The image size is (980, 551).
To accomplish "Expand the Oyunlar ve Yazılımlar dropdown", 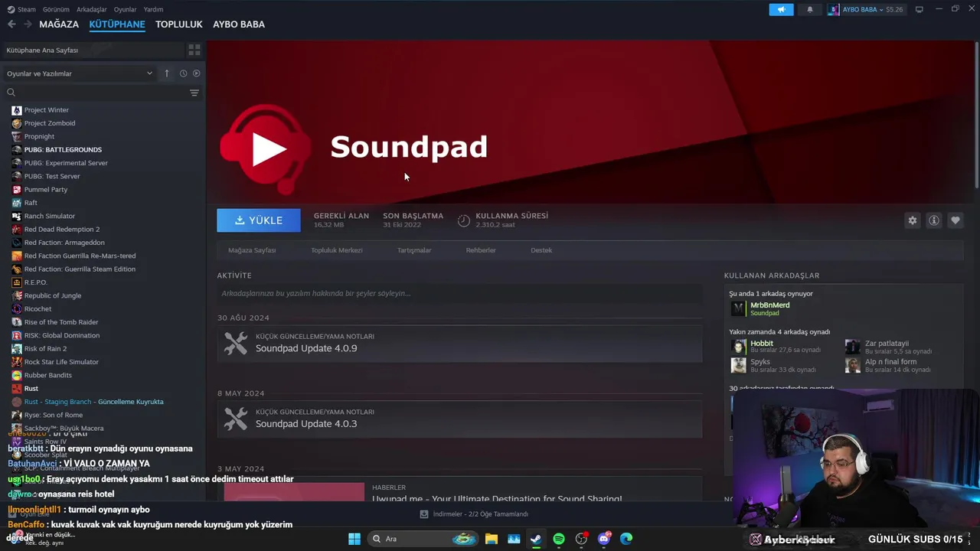I will coord(80,73).
